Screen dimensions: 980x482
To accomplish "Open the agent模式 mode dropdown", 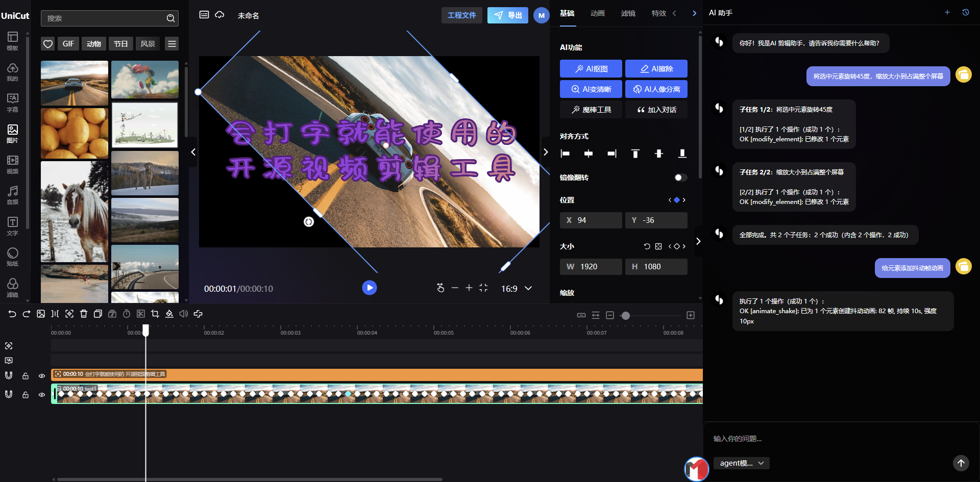I will (741, 463).
